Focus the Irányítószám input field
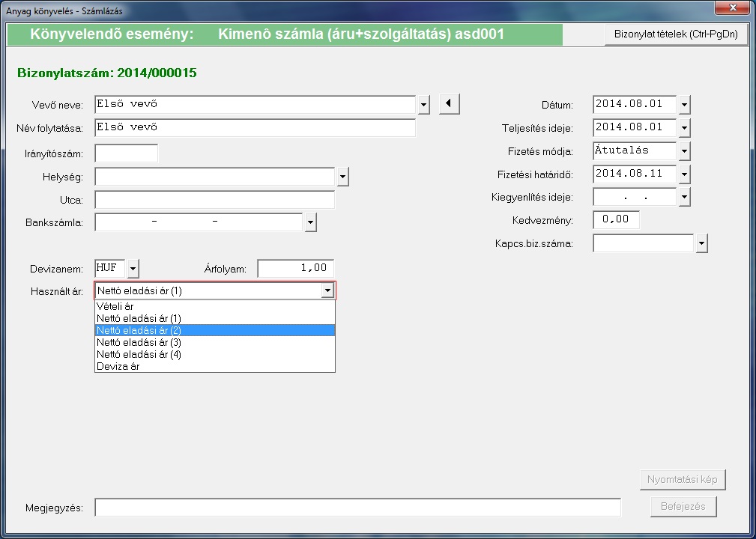Screen dimensions: 756x539 [x=126, y=153]
